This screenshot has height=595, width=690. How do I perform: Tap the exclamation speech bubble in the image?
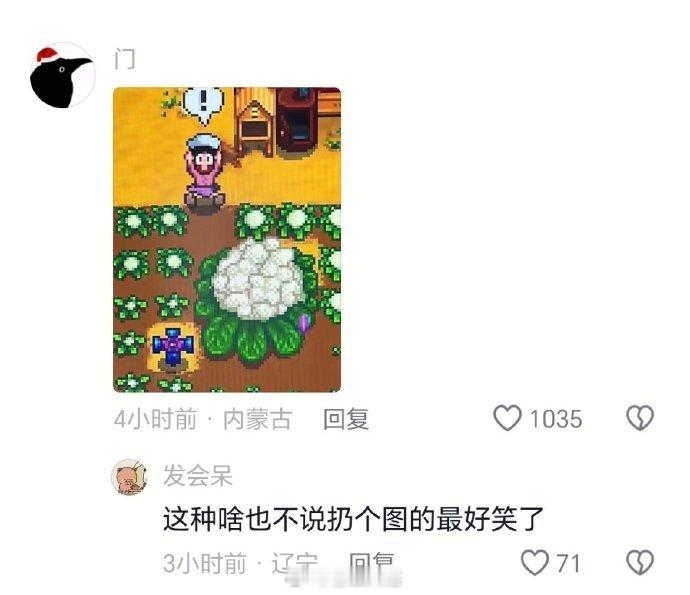pos(203,104)
